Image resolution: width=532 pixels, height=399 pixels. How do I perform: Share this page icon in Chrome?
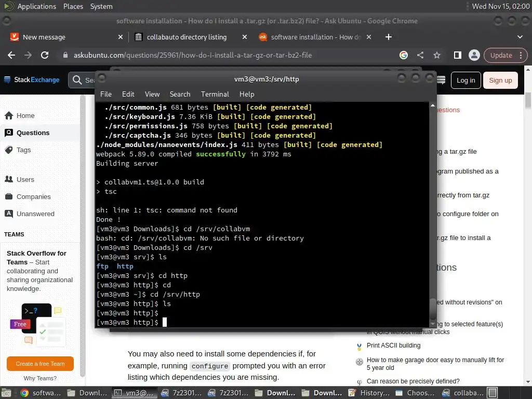[x=420, y=55]
